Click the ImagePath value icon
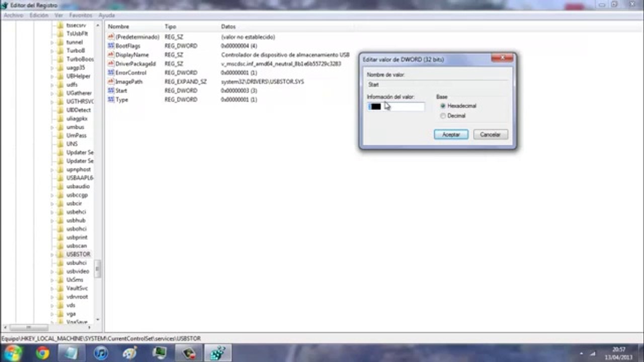644x362 pixels. [111, 81]
